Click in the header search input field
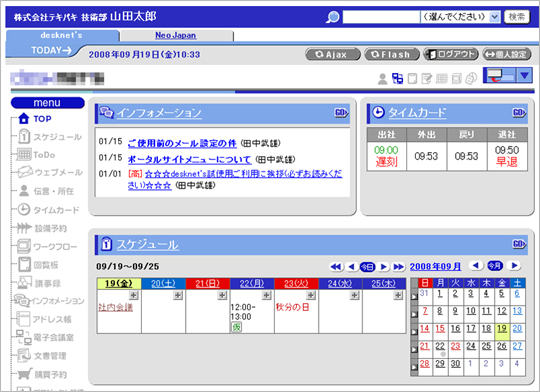 pyautogui.click(x=381, y=17)
